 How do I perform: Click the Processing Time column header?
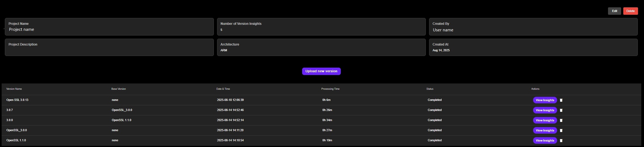[330, 89]
